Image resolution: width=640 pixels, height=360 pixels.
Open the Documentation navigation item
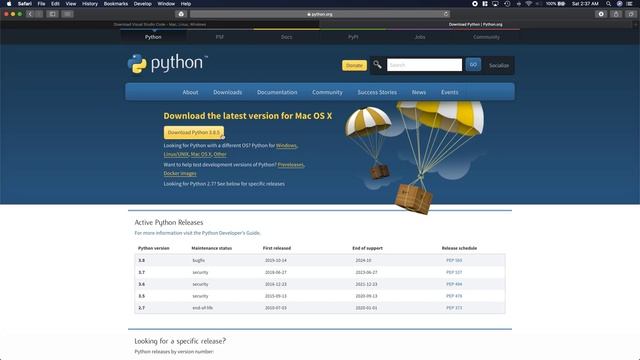(277, 92)
